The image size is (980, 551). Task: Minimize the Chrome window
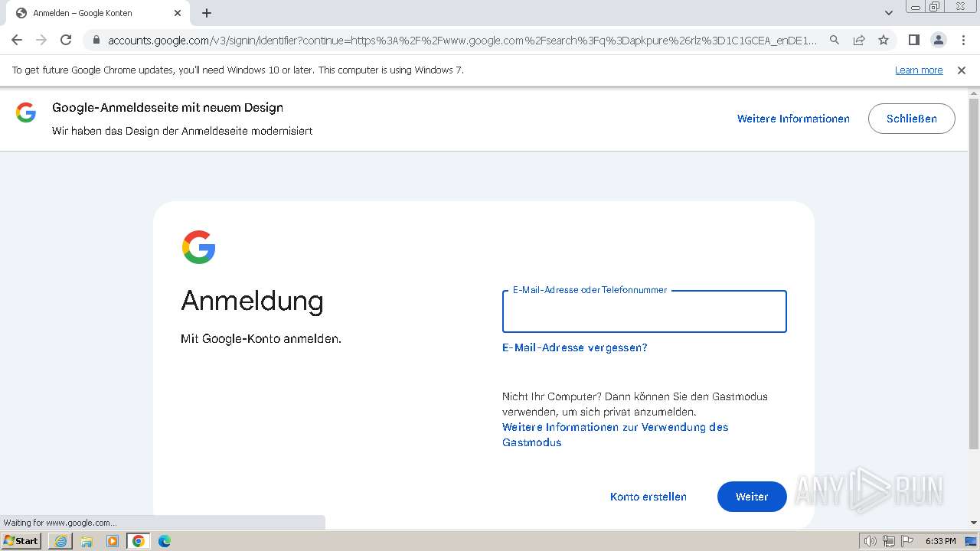916,6
